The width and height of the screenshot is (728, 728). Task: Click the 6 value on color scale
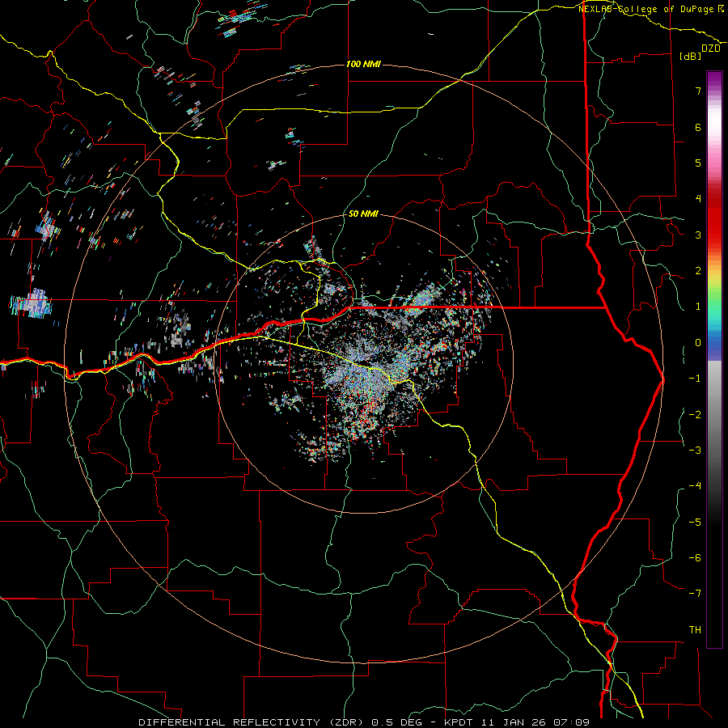point(698,127)
